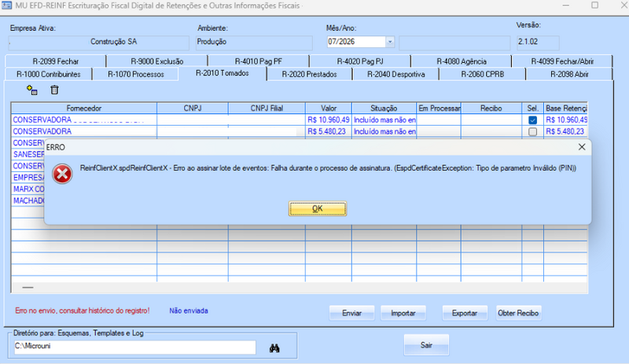This screenshot has height=364, width=629.
Task: Click the Versão field 2.1.02
Action: tap(538, 42)
